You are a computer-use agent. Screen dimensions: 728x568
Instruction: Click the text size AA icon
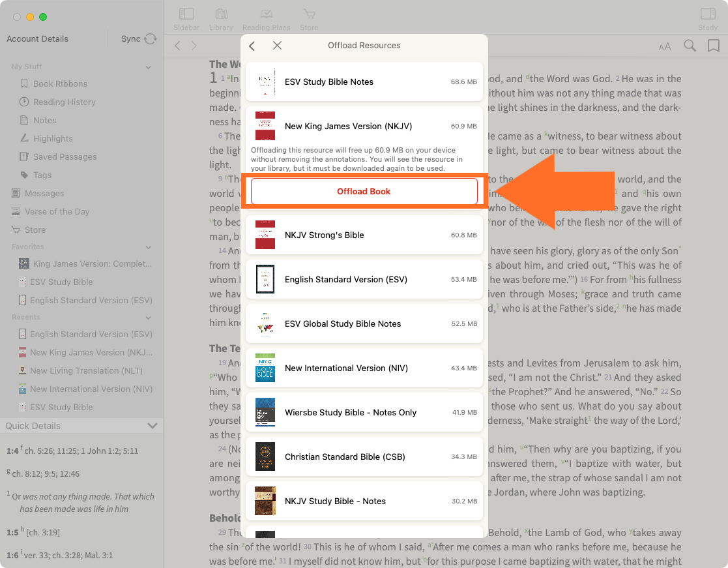pyautogui.click(x=665, y=46)
